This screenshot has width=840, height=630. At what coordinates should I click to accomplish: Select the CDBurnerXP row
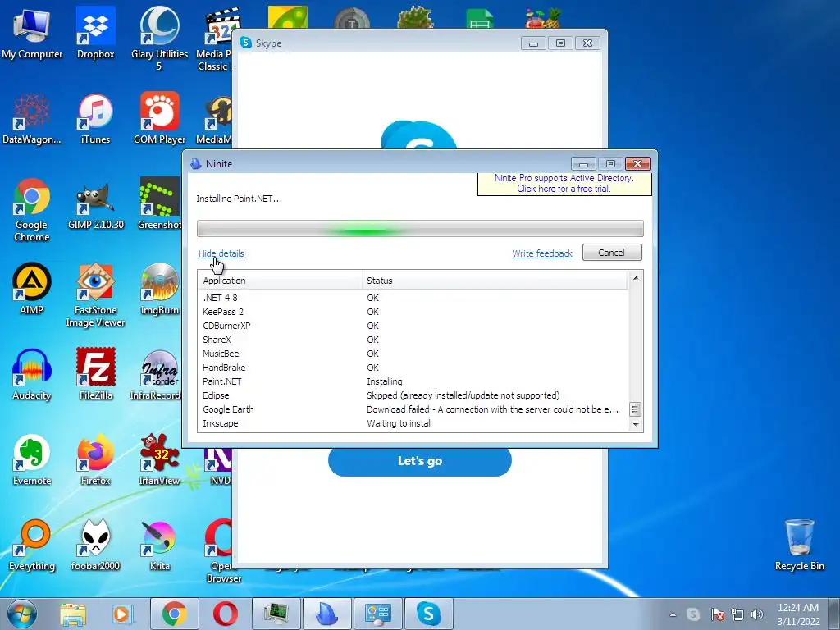click(413, 326)
